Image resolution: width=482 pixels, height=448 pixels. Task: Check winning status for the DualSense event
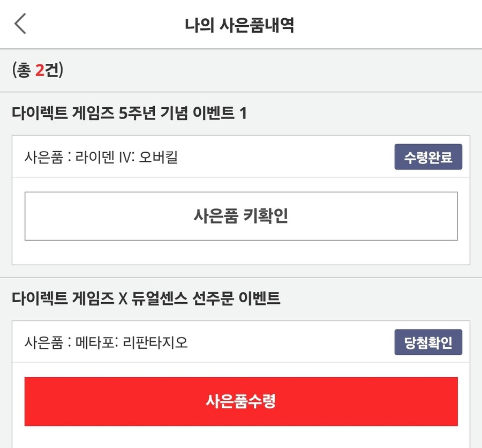(x=428, y=342)
